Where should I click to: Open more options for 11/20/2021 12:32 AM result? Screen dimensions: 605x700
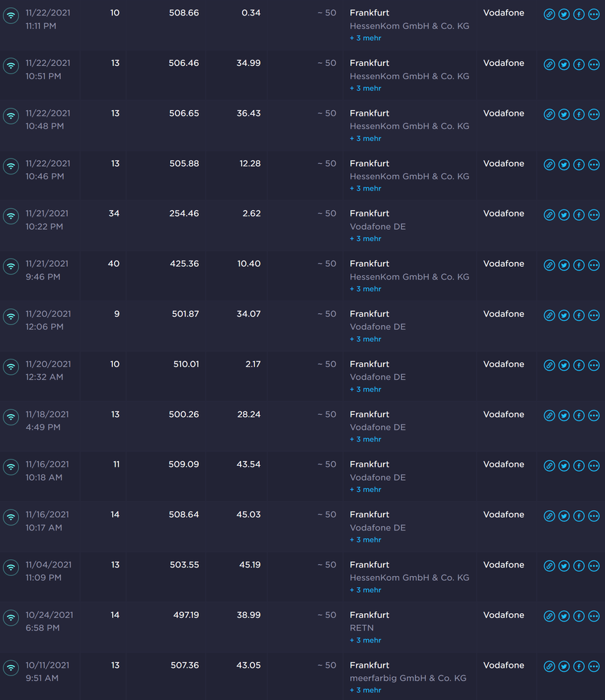594,365
